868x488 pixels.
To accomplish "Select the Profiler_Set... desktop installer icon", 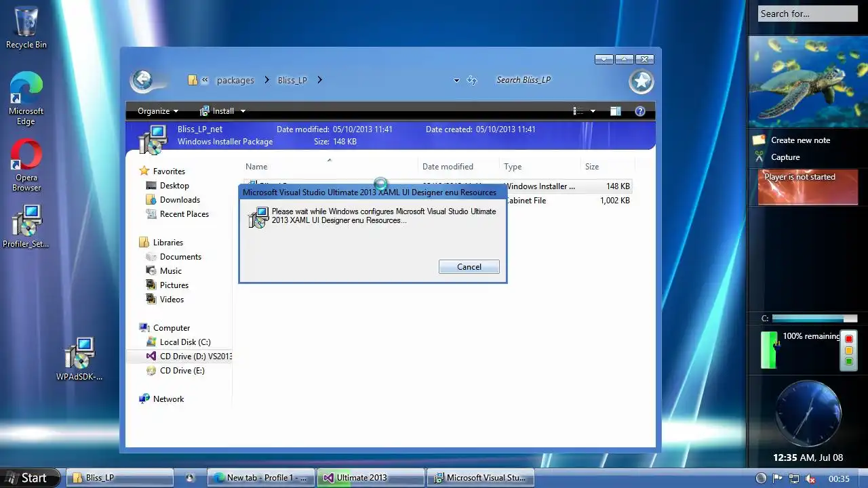I will pos(26,226).
